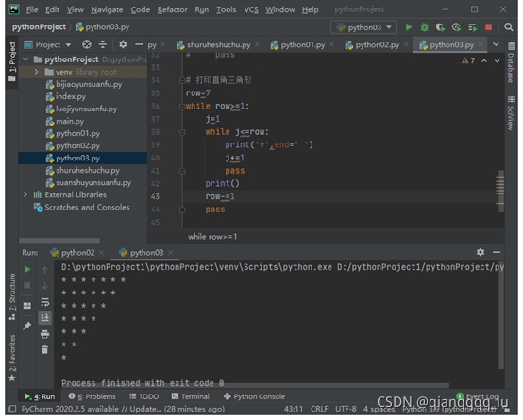523x420 pixels.
Task: Open the SciView side panel
Action: click(511, 114)
